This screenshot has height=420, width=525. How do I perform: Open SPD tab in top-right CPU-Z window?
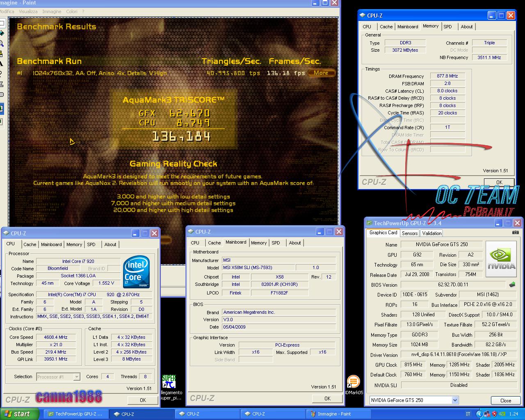pyautogui.click(x=447, y=27)
